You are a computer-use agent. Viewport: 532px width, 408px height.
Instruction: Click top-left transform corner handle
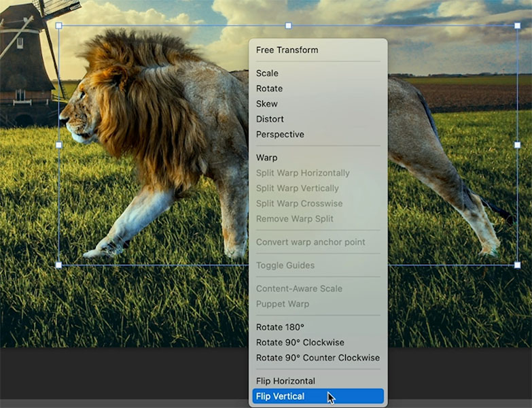click(x=58, y=25)
